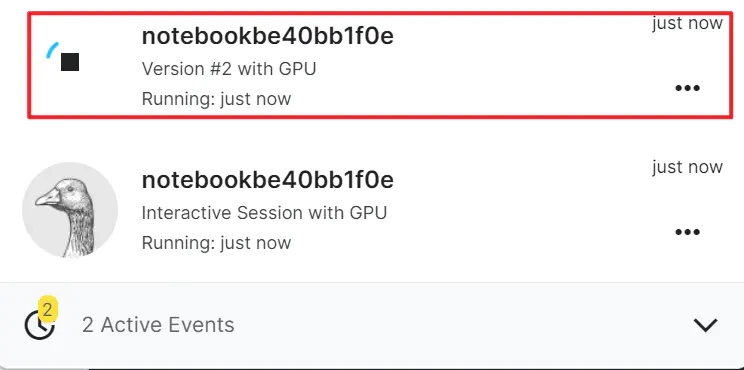Click the "2 Active Events" label
The width and height of the screenshot is (744, 370).
(158, 325)
